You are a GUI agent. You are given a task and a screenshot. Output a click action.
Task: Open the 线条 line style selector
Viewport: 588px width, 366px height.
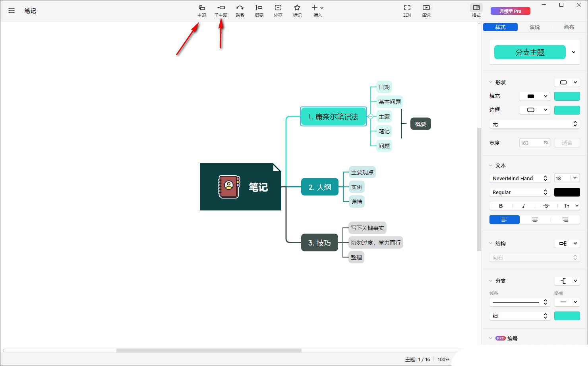coord(520,302)
